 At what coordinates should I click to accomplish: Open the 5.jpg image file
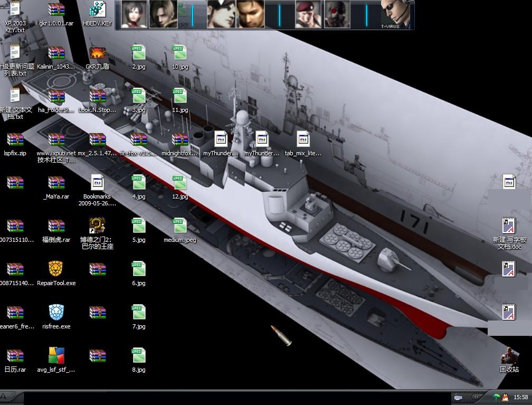[x=139, y=231]
